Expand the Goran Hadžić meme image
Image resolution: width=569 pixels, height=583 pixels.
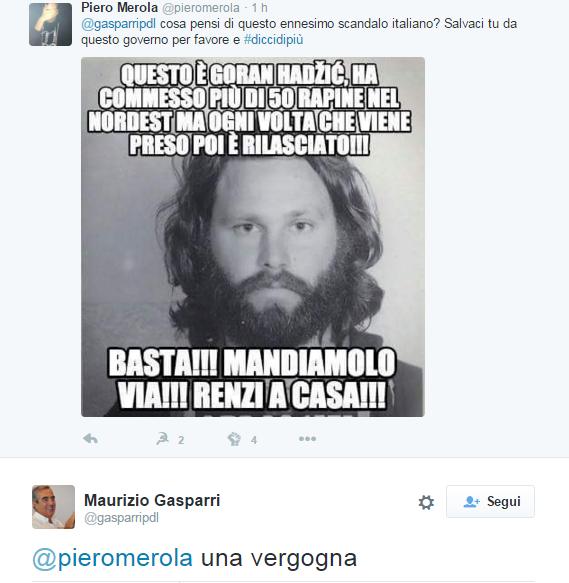coord(253,237)
